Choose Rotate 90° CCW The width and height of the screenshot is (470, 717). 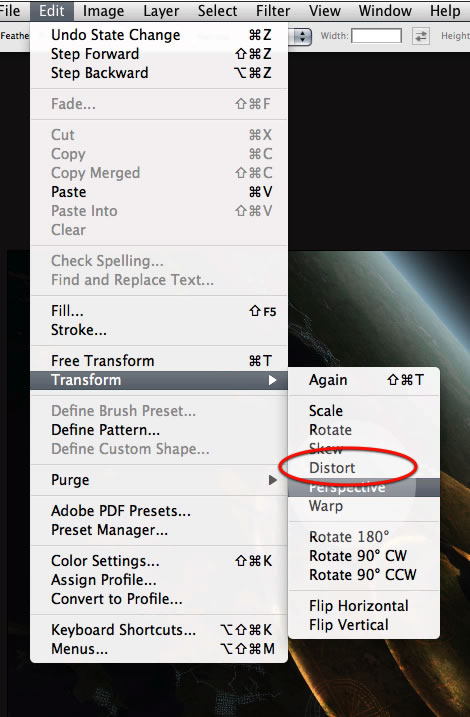coord(364,575)
